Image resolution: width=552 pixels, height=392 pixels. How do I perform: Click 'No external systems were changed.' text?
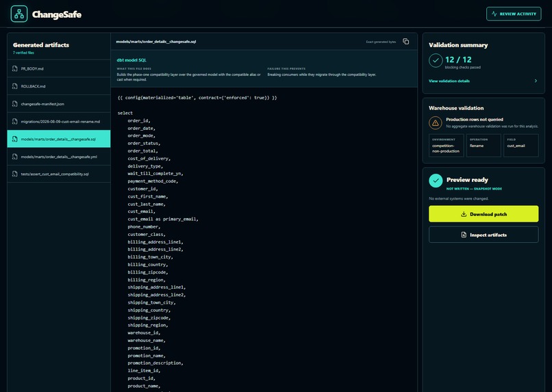pos(458,198)
